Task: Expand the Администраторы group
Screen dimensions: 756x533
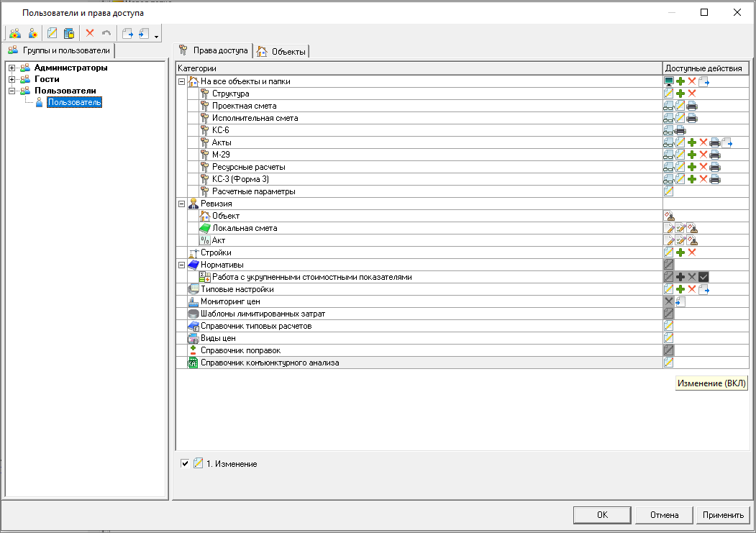Action: tap(12, 68)
